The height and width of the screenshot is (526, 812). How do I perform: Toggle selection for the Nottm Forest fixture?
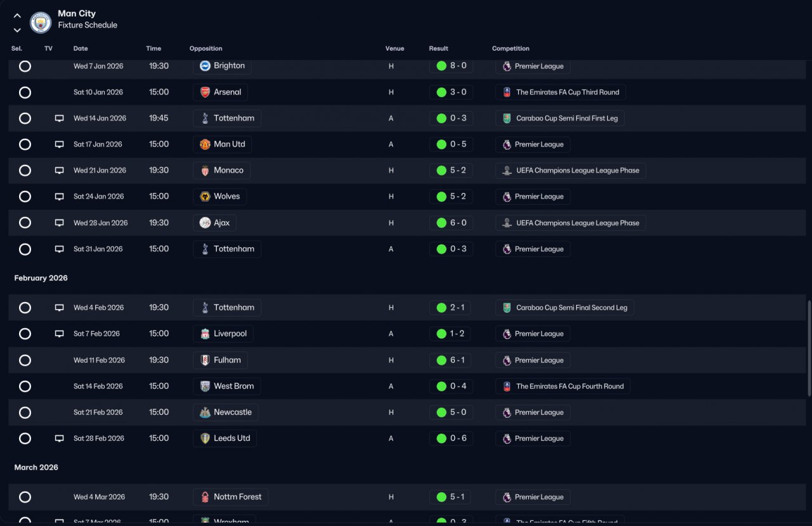(x=25, y=497)
